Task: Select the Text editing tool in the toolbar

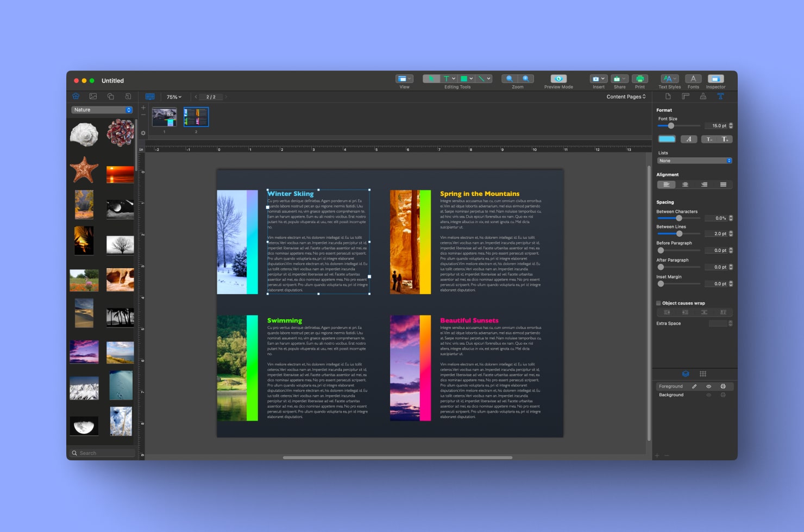Action: (447, 79)
